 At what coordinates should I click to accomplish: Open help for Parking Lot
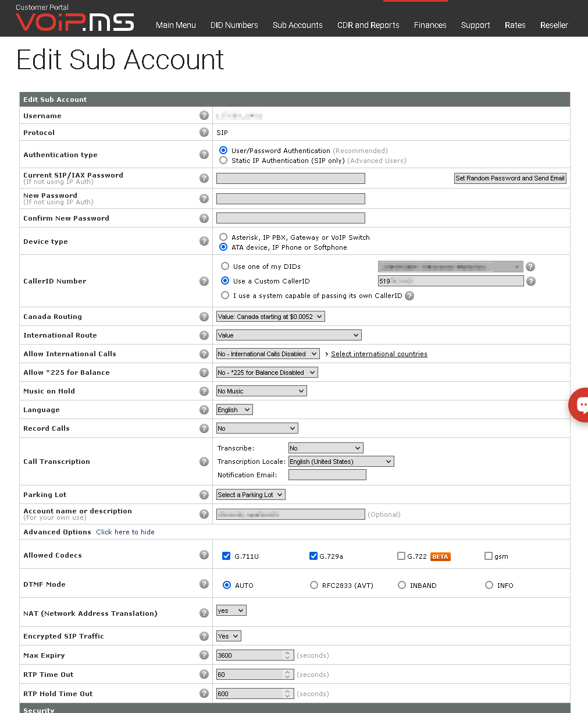[x=204, y=495]
